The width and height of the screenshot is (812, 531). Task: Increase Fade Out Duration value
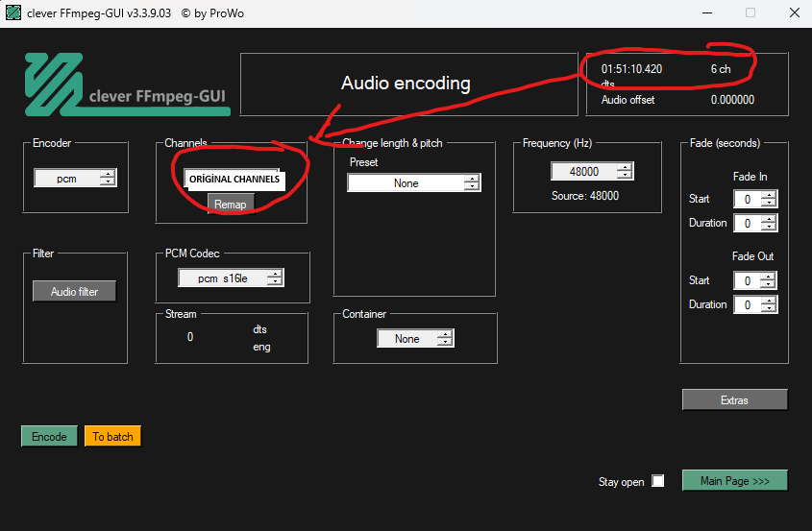coord(769,301)
